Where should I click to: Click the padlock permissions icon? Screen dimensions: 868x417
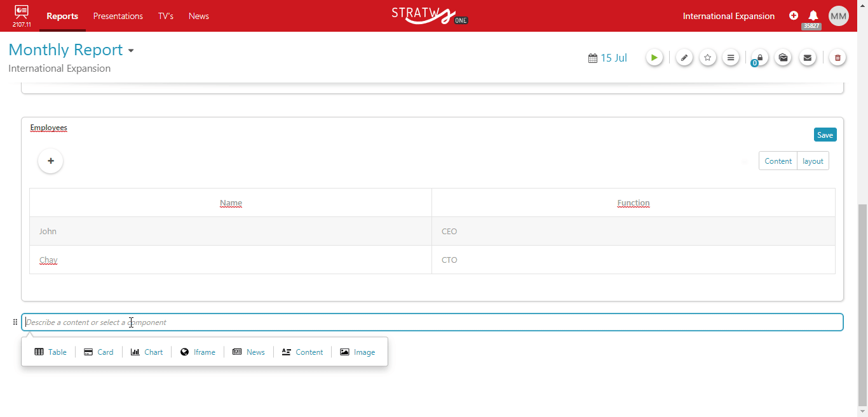click(760, 58)
